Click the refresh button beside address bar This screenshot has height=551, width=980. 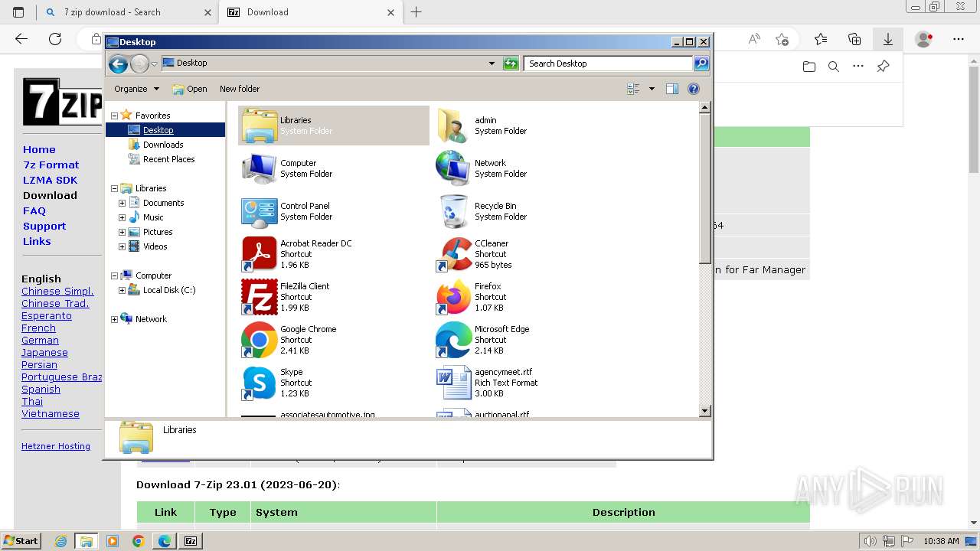click(x=511, y=64)
